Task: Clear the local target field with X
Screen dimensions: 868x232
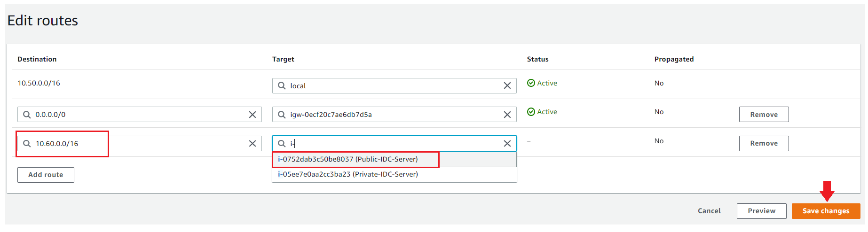Action: (x=507, y=85)
